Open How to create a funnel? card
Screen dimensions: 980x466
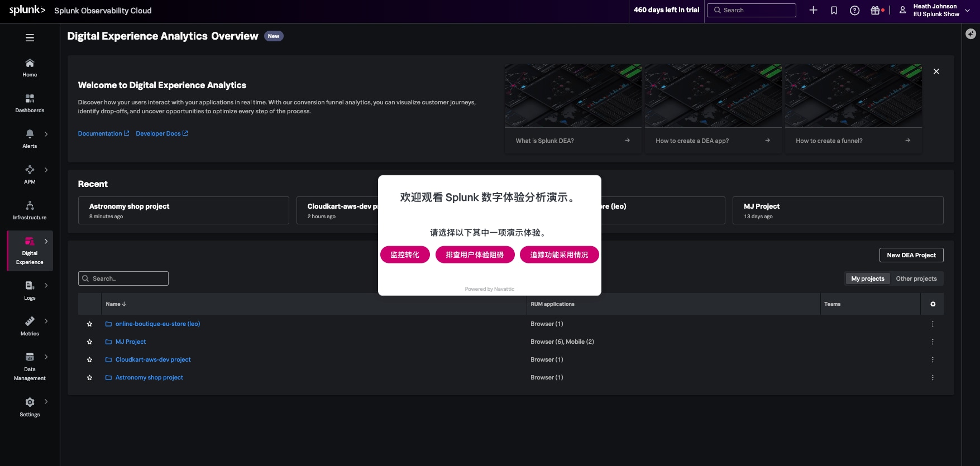pos(853,109)
